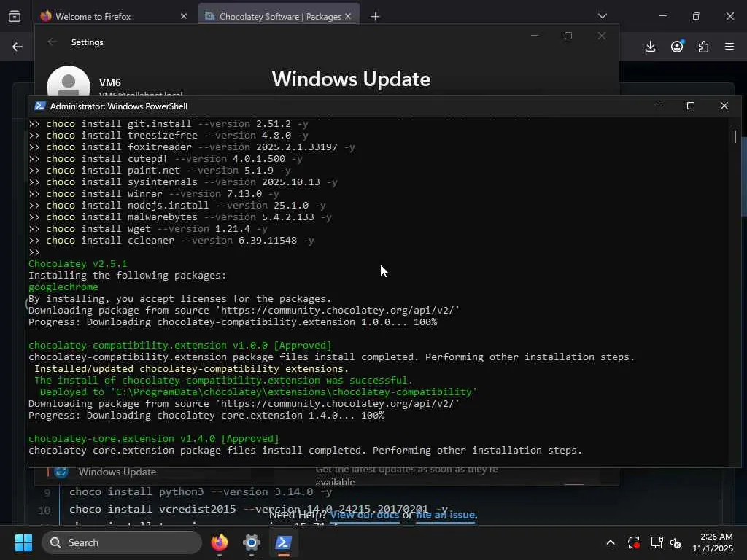Close the Chocolatey Software Packages tab
747x560 pixels.
click(x=348, y=16)
